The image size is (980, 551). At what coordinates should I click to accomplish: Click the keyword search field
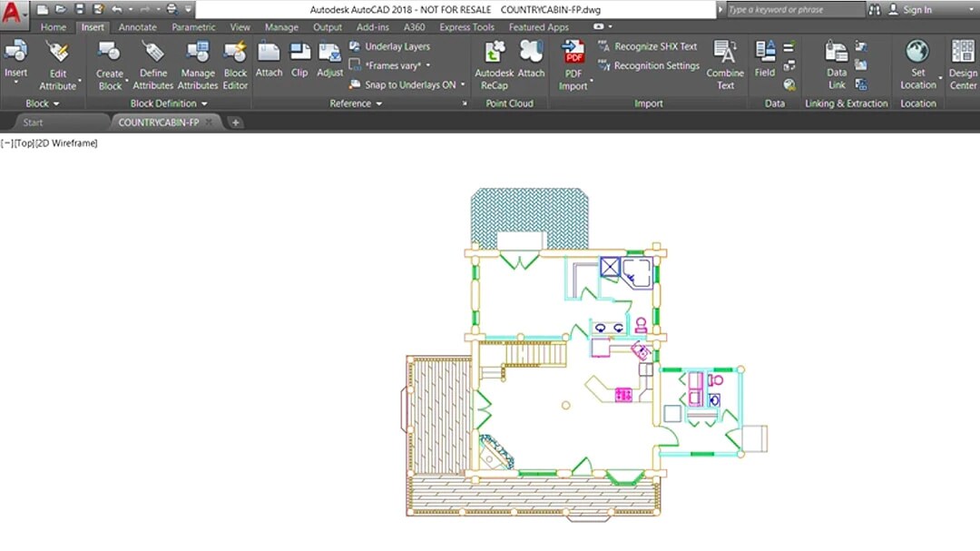click(789, 10)
